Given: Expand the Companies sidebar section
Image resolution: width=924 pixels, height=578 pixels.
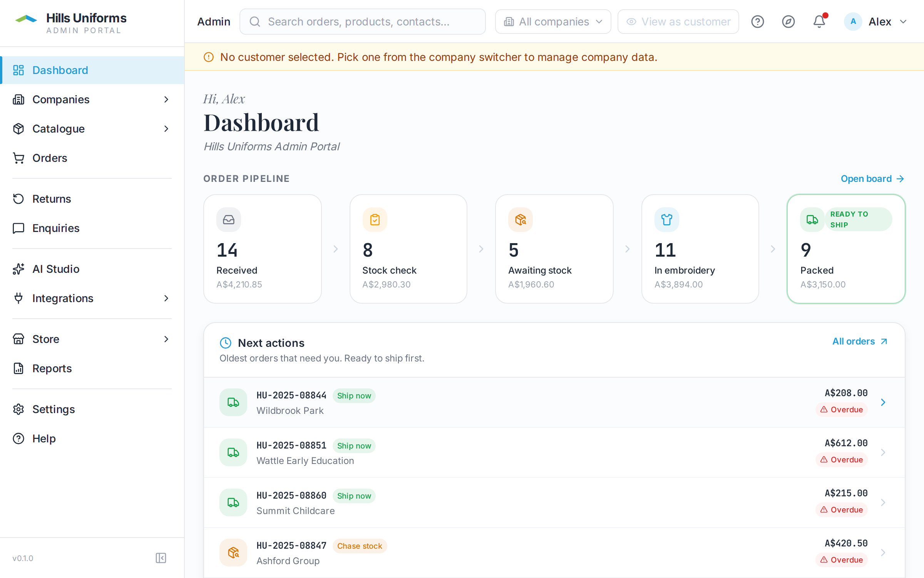Looking at the screenshot, I should coord(166,99).
